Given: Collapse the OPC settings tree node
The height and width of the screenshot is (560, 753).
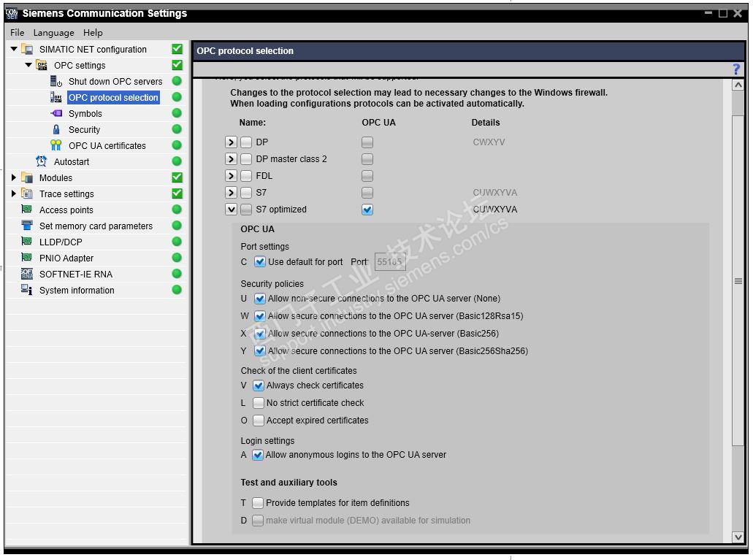Looking at the screenshot, I should (x=28, y=65).
